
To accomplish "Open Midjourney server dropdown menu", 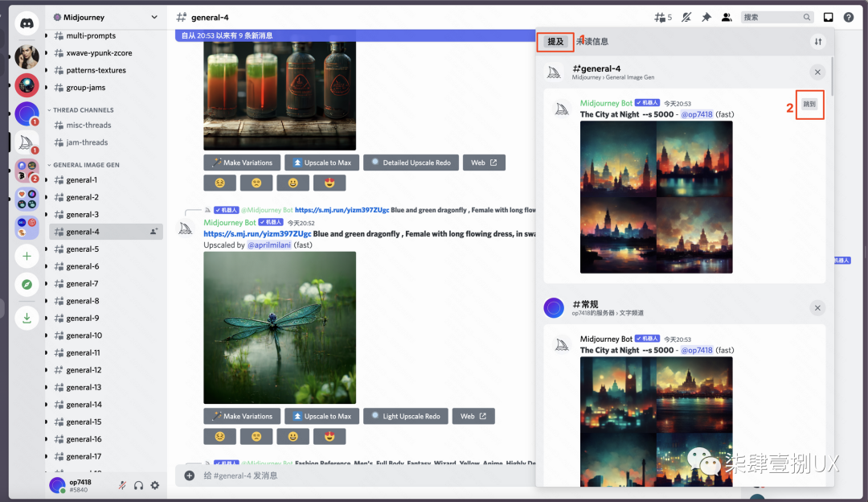I will tap(154, 17).
